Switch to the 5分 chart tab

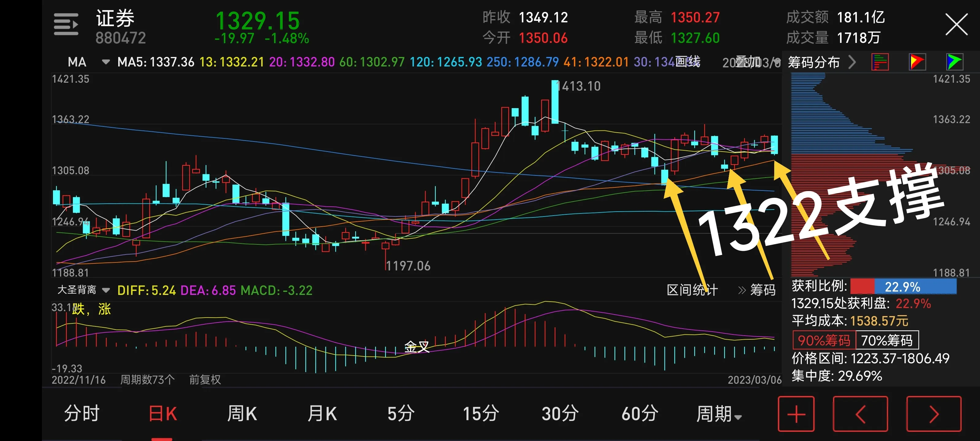401,414
